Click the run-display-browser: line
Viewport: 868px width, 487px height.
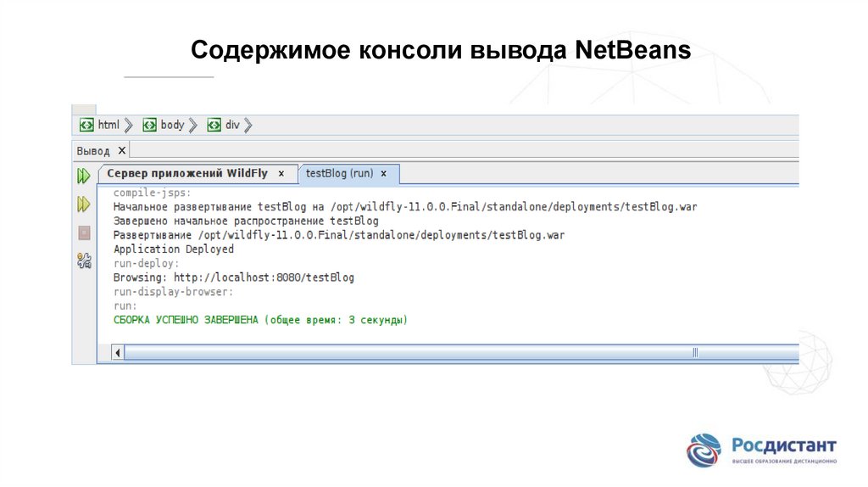(x=173, y=291)
